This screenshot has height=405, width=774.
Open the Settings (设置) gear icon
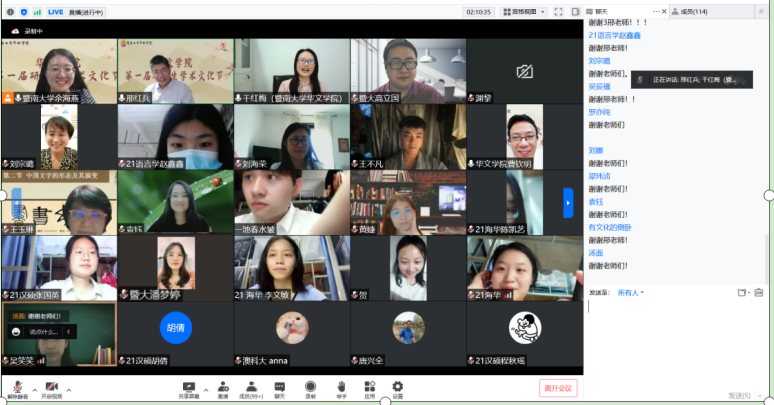397,388
